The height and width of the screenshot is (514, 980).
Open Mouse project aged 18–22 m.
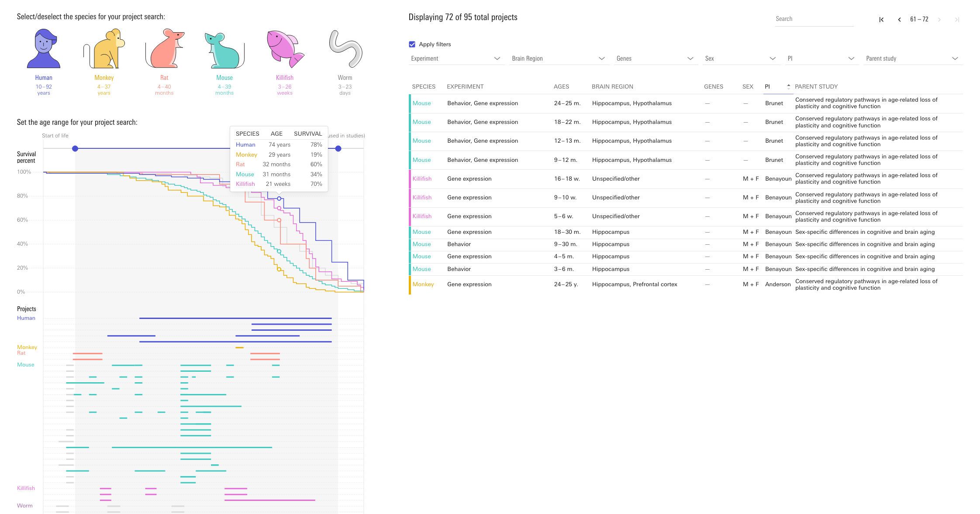coord(686,122)
